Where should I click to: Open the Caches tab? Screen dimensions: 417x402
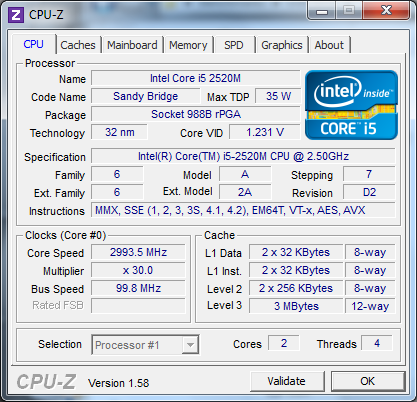pos(78,45)
